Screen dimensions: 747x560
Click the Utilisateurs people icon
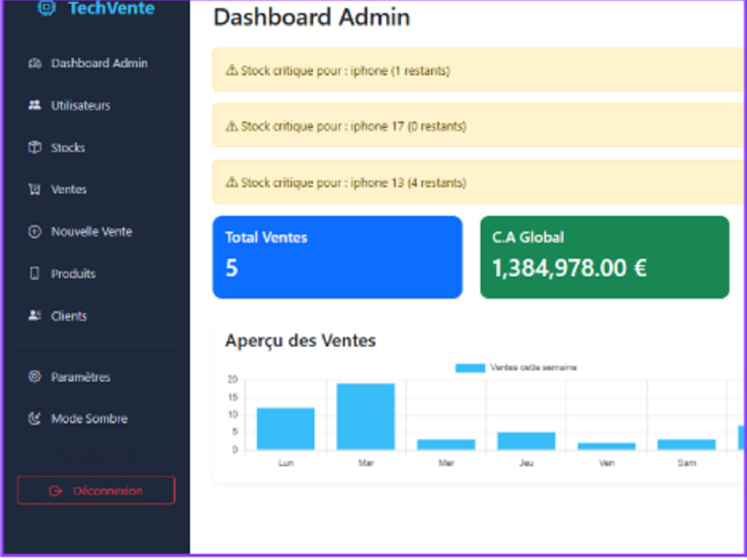pyautogui.click(x=35, y=105)
